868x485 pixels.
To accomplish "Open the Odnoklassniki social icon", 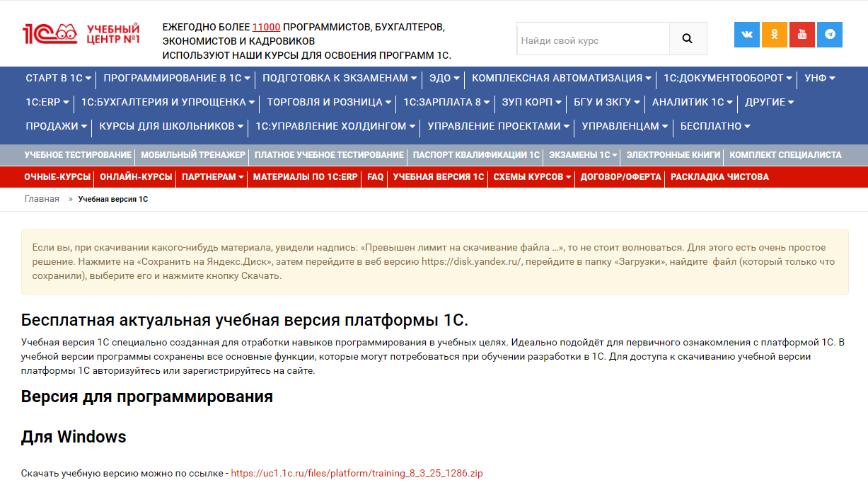I will coord(775,35).
